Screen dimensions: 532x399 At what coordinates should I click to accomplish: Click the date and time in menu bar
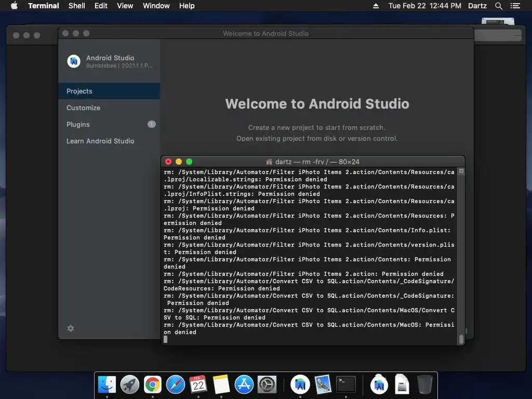pos(425,6)
